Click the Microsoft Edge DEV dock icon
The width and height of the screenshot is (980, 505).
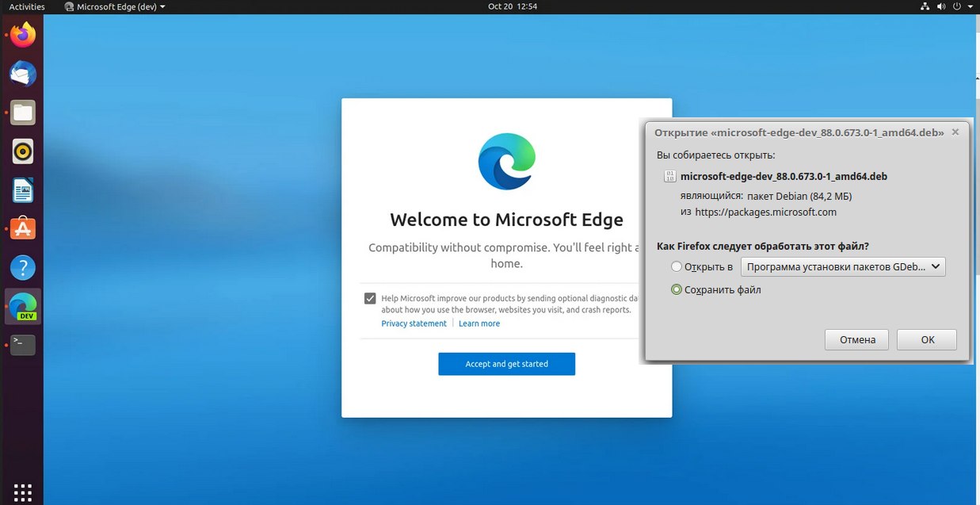click(23, 306)
